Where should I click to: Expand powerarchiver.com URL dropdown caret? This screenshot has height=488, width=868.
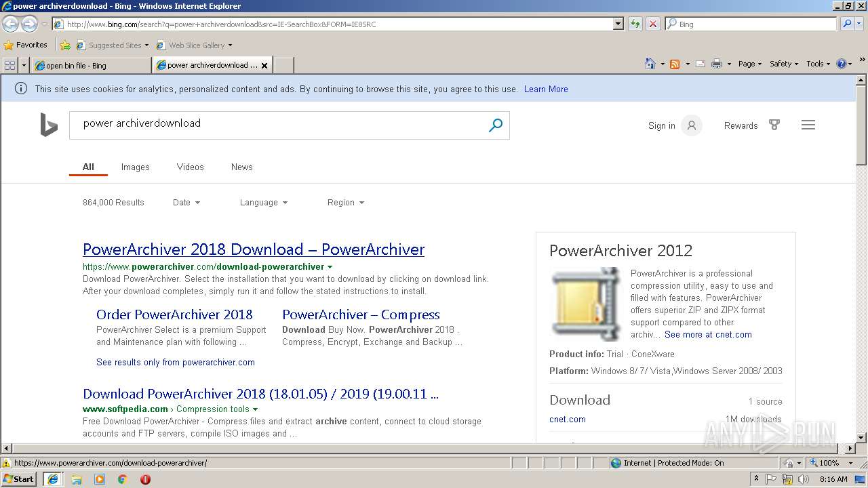(x=330, y=267)
